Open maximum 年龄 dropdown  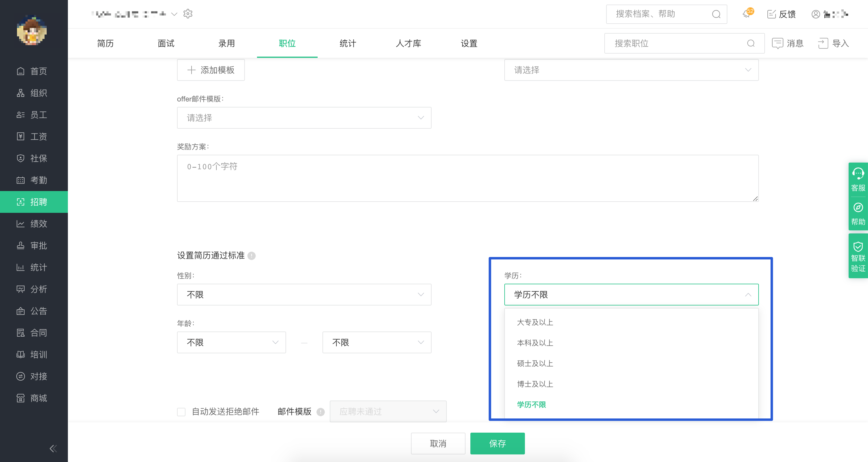point(377,342)
